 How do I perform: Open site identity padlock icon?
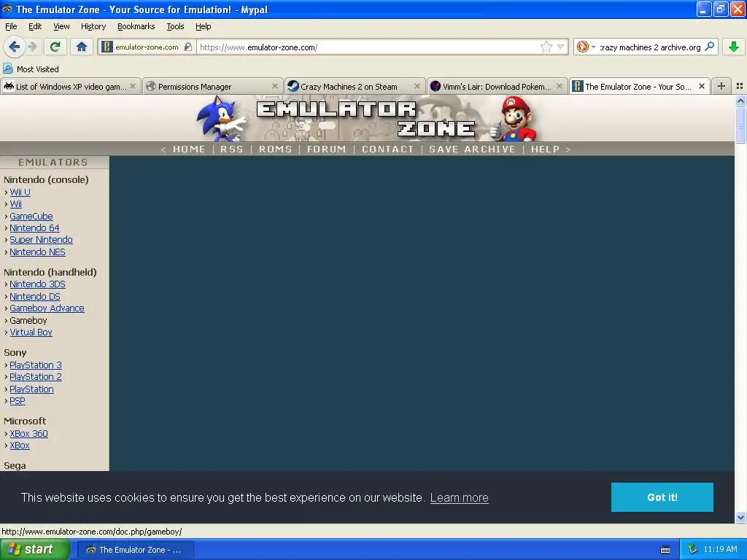[189, 47]
